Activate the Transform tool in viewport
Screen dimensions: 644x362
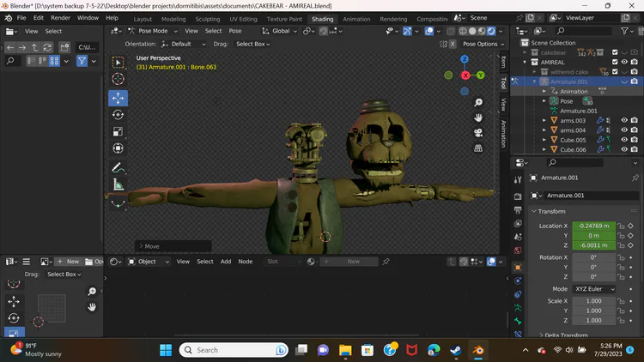118,148
